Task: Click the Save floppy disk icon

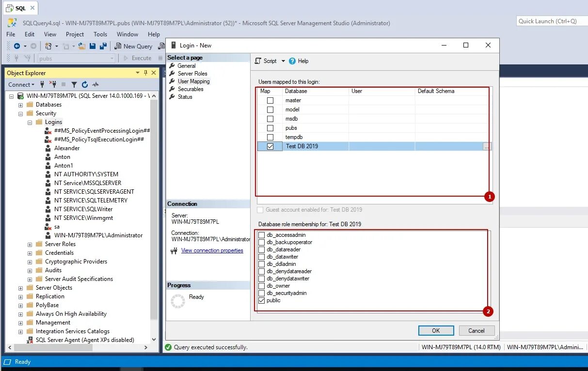Action: click(92, 46)
